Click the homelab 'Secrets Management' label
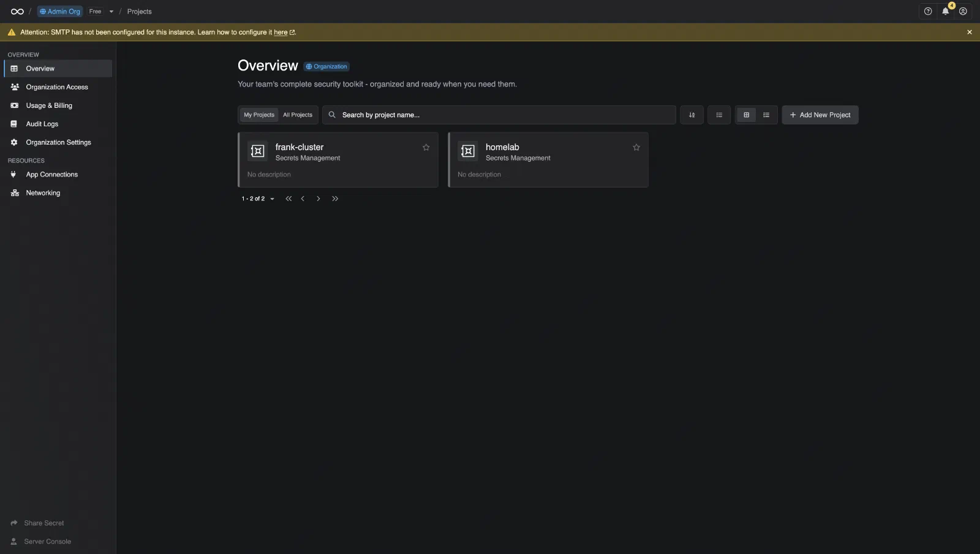This screenshot has width=980, height=554. 518,158
